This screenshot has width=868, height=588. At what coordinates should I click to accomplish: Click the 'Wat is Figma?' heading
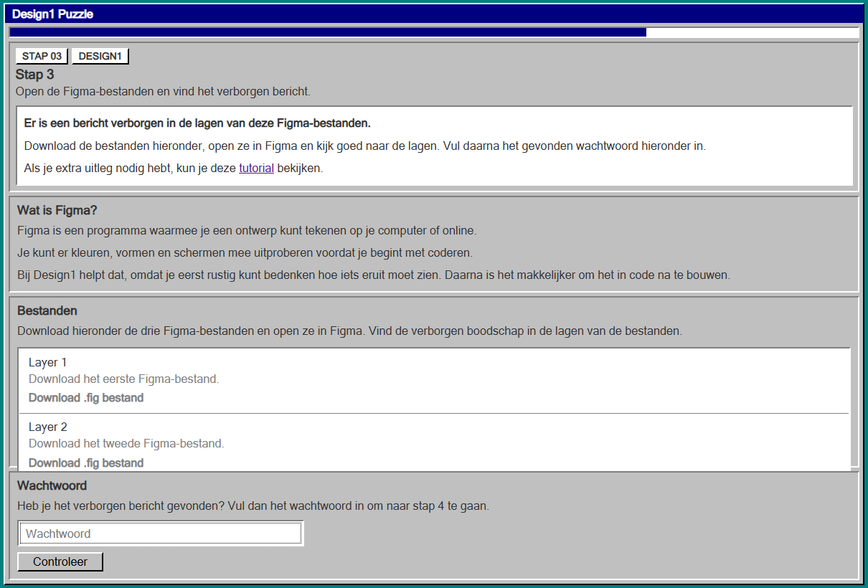pos(57,211)
